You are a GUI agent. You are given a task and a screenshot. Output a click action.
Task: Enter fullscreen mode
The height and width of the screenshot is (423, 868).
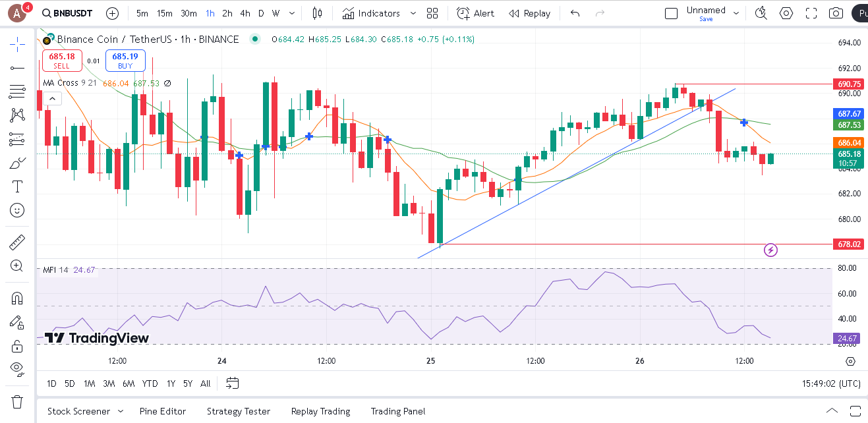[811, 13]
